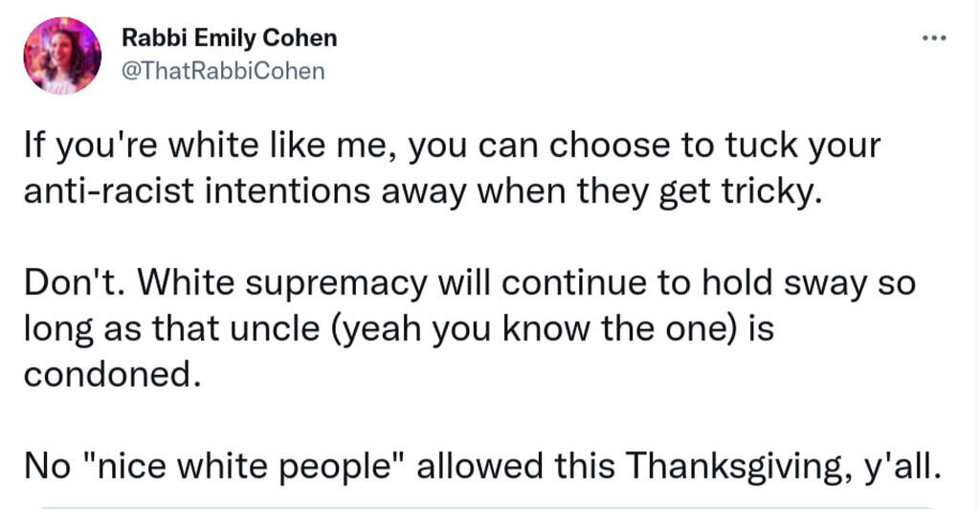
Task: Click the @ThatRabbiCohen handle
Action: click(x=223, y=71)
